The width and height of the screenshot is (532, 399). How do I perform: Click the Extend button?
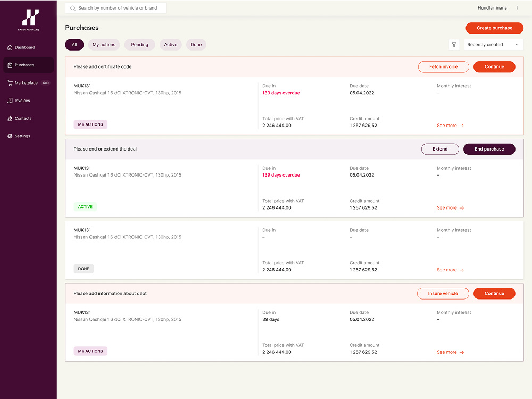click(440, 149)
